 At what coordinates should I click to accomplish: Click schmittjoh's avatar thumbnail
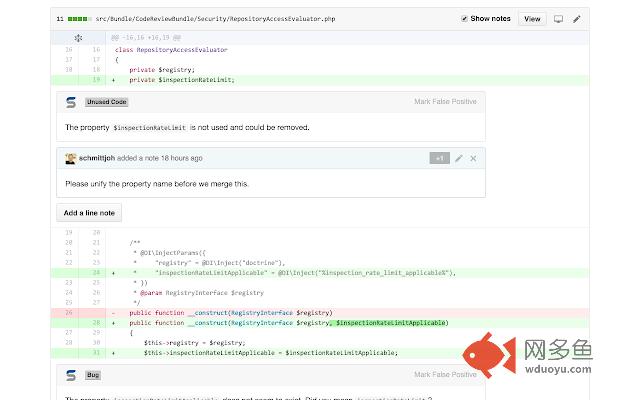tap(71, 158)
